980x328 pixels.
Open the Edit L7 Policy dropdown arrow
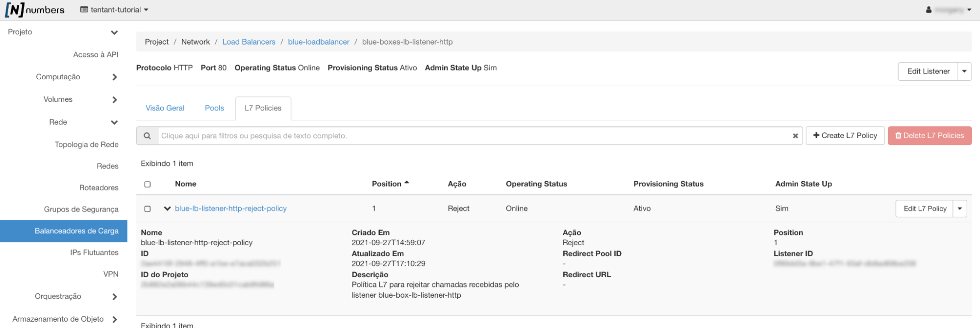[x=960, y=209]
